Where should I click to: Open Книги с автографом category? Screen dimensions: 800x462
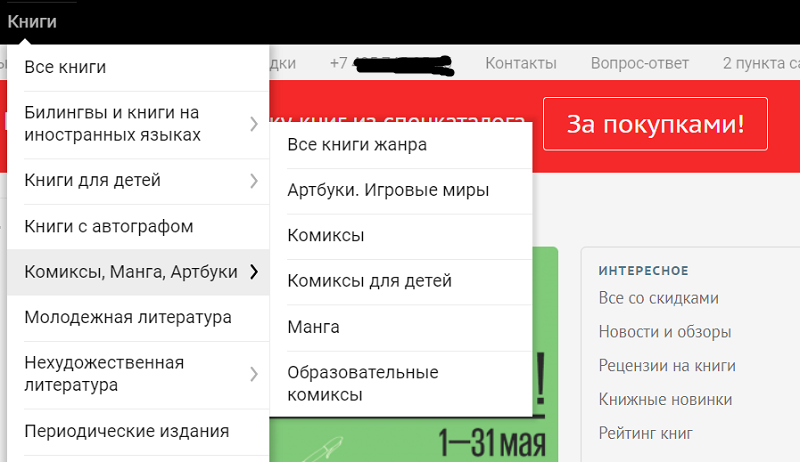108,227
